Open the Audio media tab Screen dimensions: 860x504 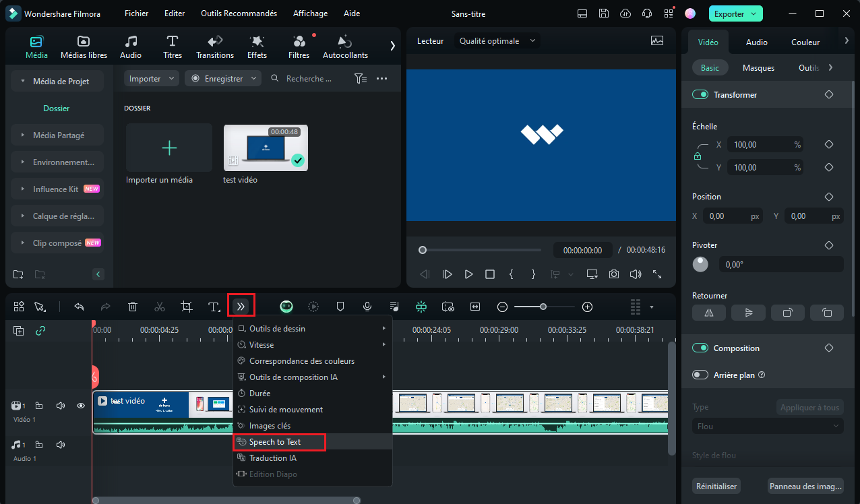(x=131, y=47)
